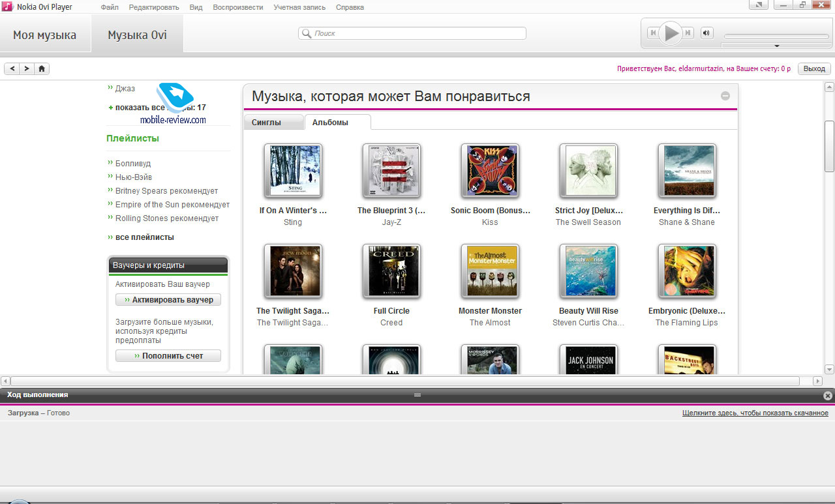Image resolution: width=835 pixels, height=504 pixels.
Task: Open The Flaming Lips Embryonic cover
Action: coord(687,271)
